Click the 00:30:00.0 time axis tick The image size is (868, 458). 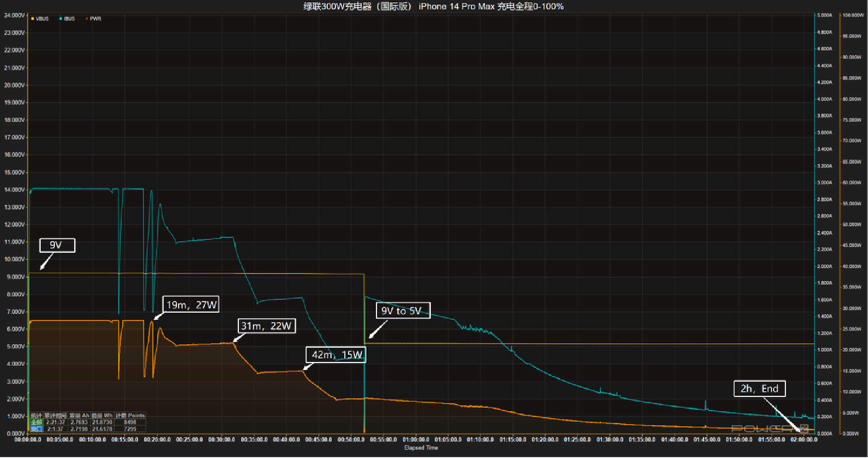[x=222, y=440]
